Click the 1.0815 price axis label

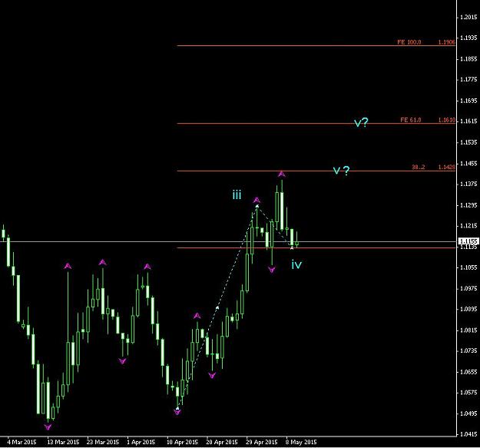(468, 330)
